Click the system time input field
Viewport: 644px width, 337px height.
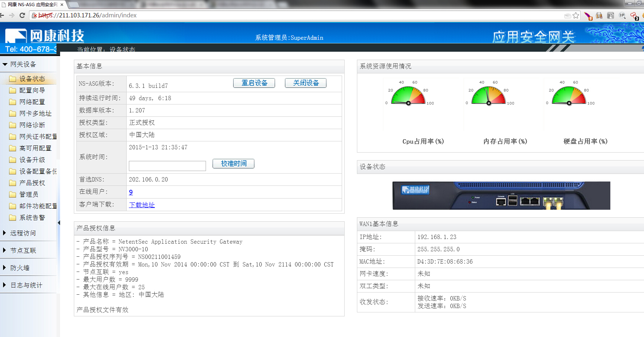(167, 166)
